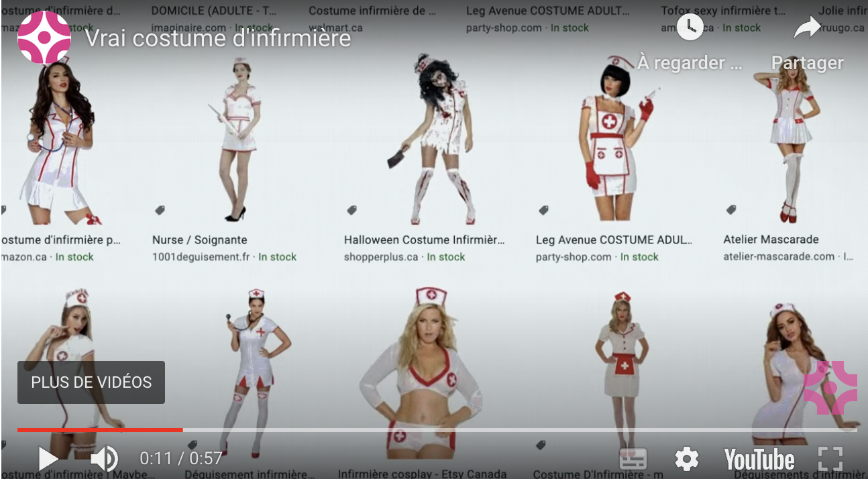Image resolution: width=868 pixels, height=479 pixels.
Task: Open the settings gear menu
Action: (686, 459)
